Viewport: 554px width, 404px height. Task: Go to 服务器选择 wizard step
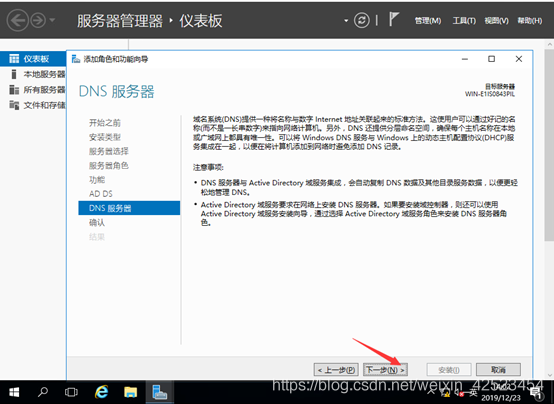[x=108, y=151]
